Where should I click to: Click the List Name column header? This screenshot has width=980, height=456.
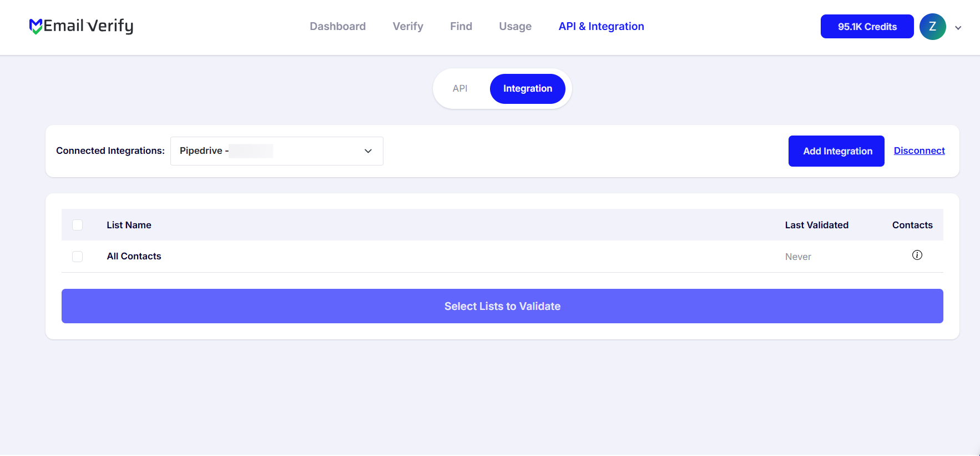[x=129, y=225]
